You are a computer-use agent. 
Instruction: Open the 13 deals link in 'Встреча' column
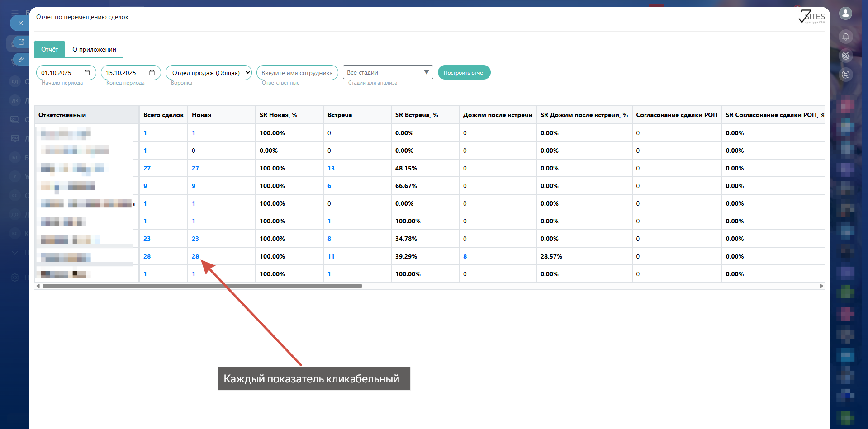[331, 168]
